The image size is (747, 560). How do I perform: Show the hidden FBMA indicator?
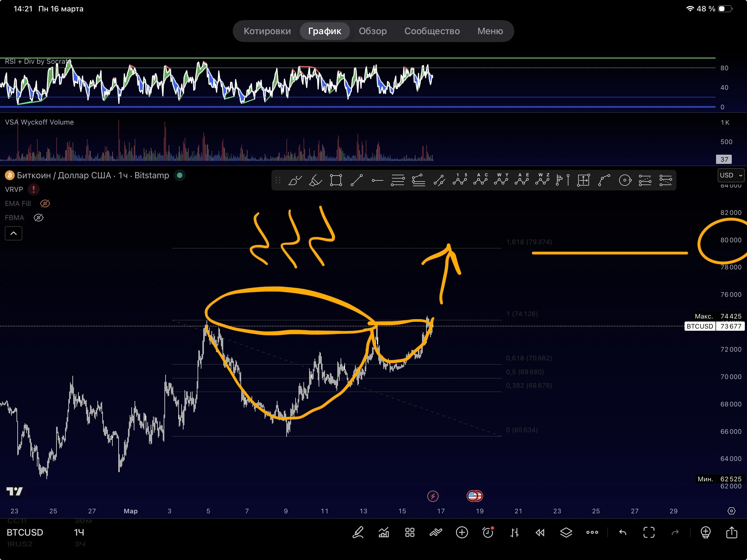tap(39, 218)
